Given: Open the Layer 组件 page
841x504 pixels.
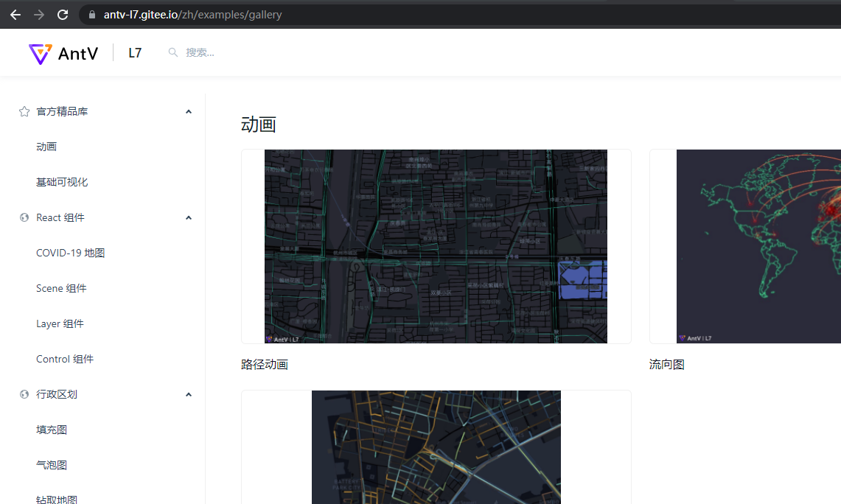Looking at the screenshot, I should (x=60, y=323).
